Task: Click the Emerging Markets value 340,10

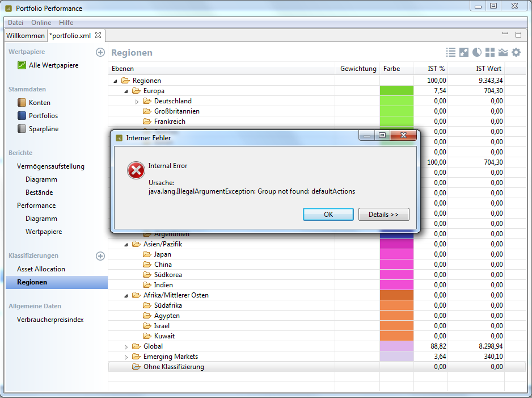Action: tap(493, 356)
